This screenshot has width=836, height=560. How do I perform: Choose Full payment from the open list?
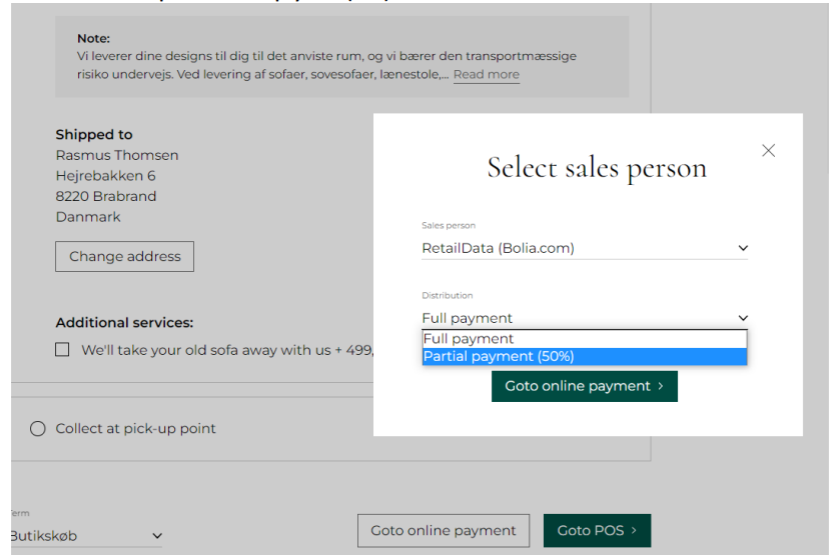(x=583, y=339)
